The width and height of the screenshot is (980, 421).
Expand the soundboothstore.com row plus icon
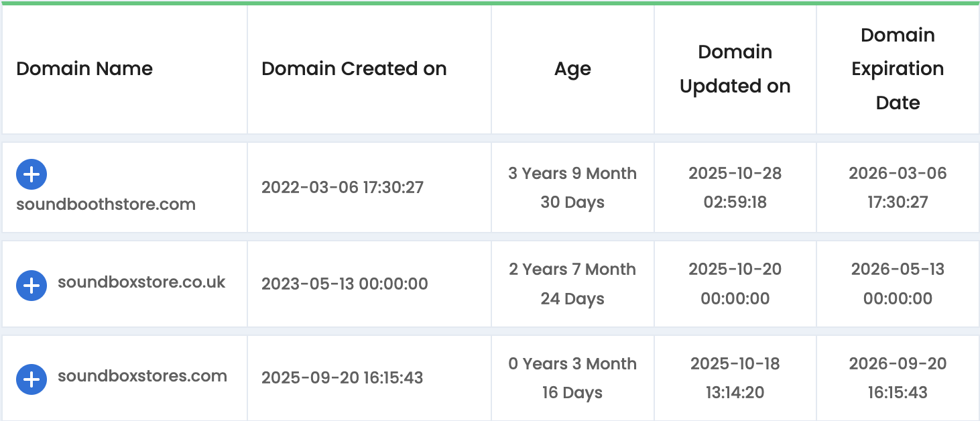[32, 175]
